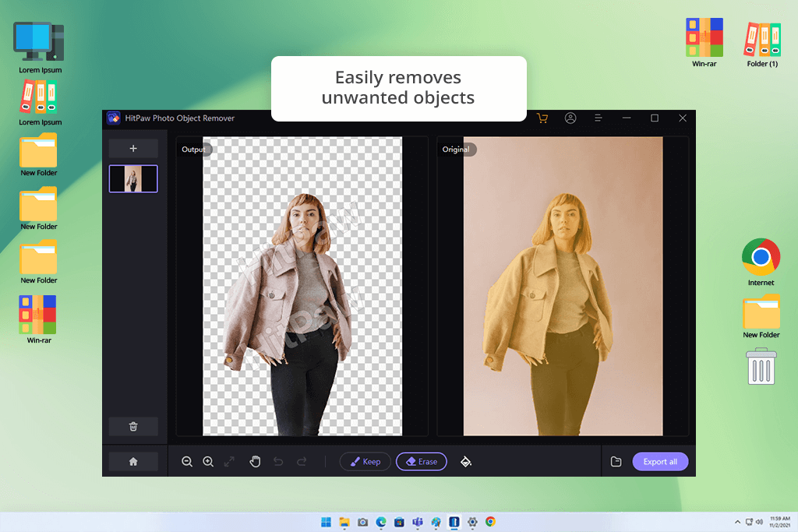Minimize the HitPaw Photo Object Remover window
The width and height of the screenshot is (798, 532).
(x=627, y=118)
